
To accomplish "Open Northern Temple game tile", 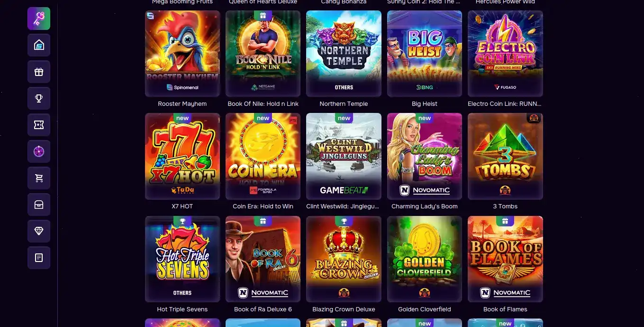I will pyautogui.click(x=344, y=54).
